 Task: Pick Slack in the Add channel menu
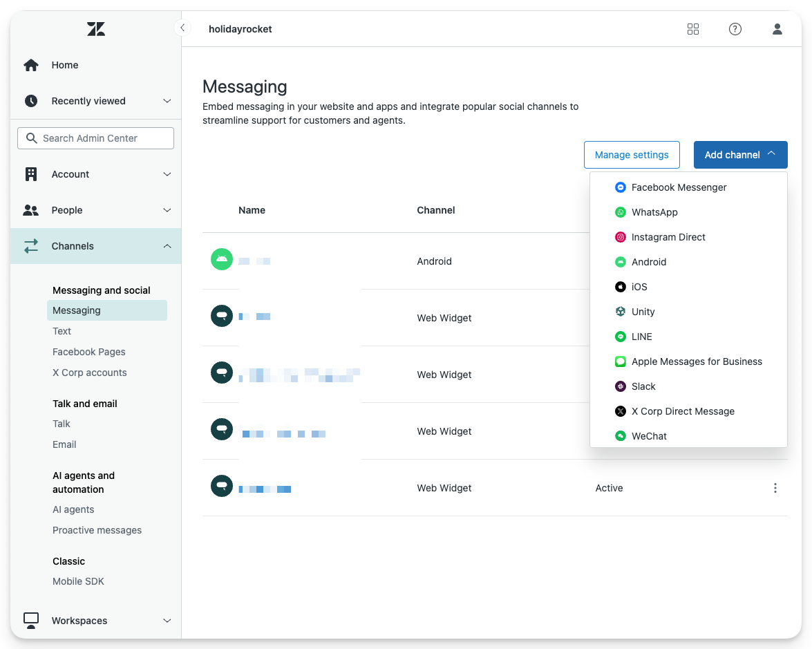click(x=643, y=386)
